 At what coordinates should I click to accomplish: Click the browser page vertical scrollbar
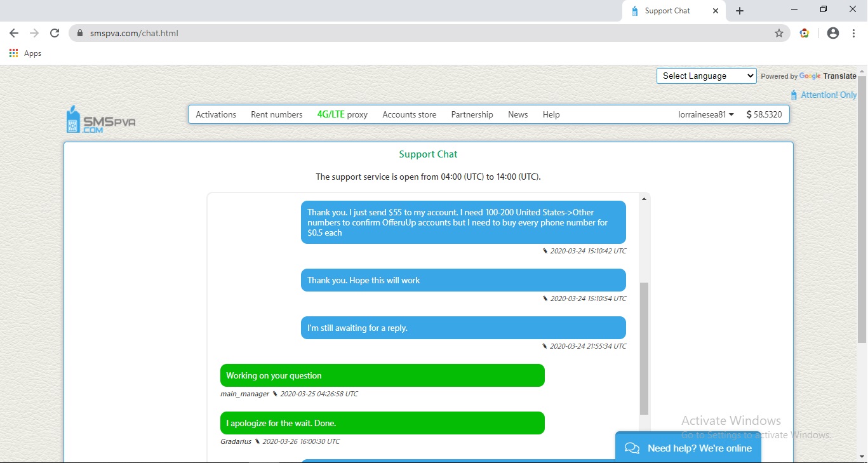862,210
